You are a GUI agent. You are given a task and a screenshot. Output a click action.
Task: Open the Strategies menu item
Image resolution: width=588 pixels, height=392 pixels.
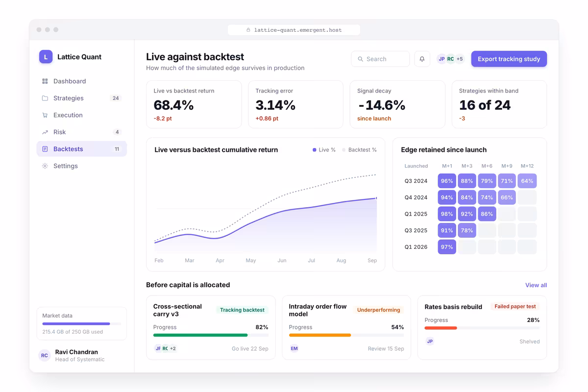point(82,98)
